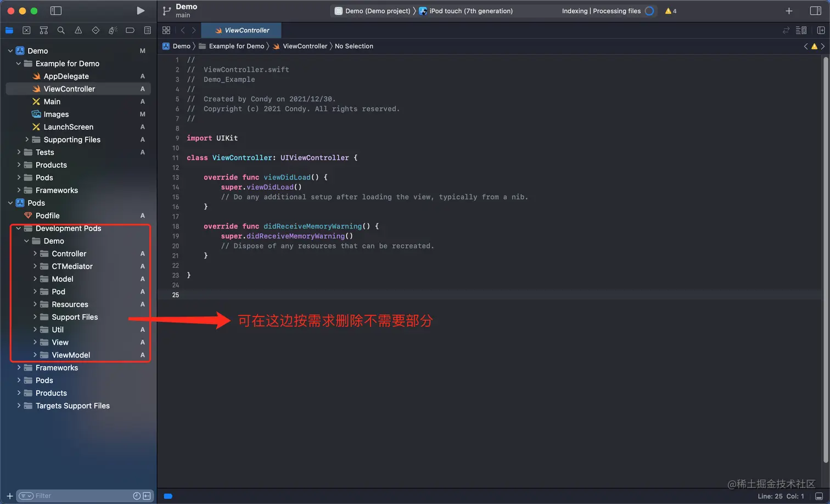Screen dimensions: 830x504
Task: Click Example for Demo in jump bar
Action: click(x=232, y=46)
